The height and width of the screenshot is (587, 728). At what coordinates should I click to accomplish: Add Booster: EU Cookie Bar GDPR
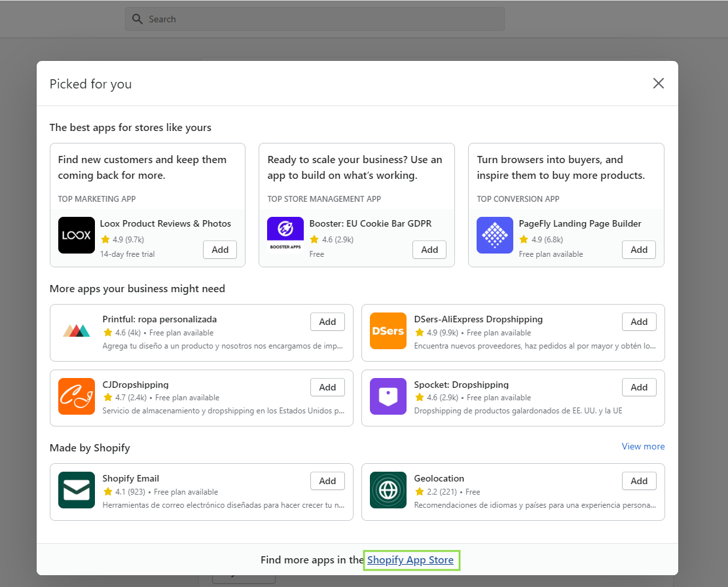click(x=429, y=250)
